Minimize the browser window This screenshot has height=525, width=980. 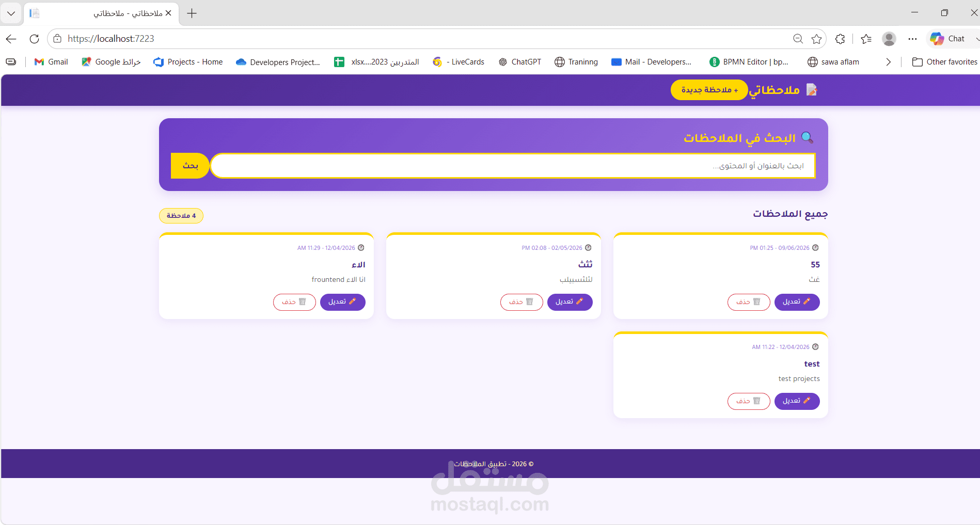[x=914, y=12]
